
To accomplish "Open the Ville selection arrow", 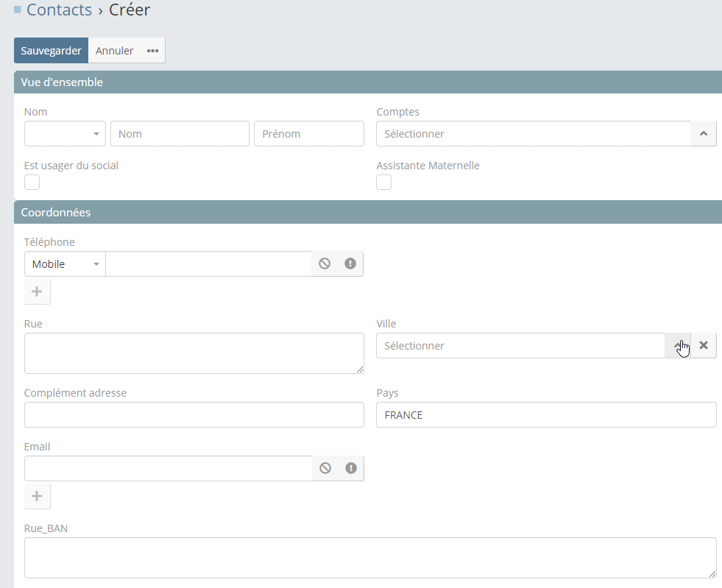I will (677, 345).
